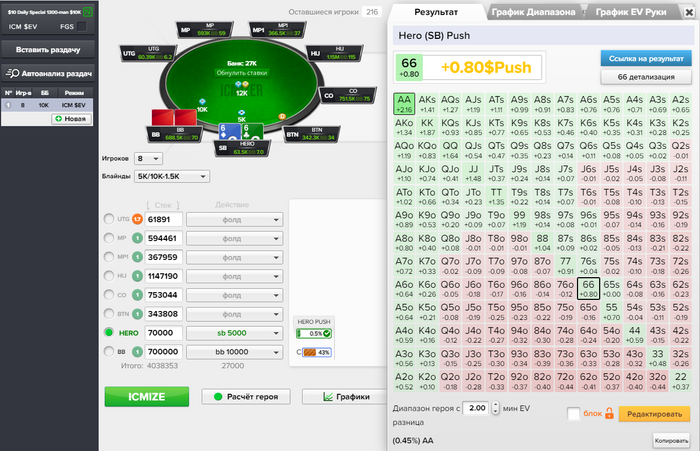Click the green checkmark in HERO PUSH bar

[327, 334]
